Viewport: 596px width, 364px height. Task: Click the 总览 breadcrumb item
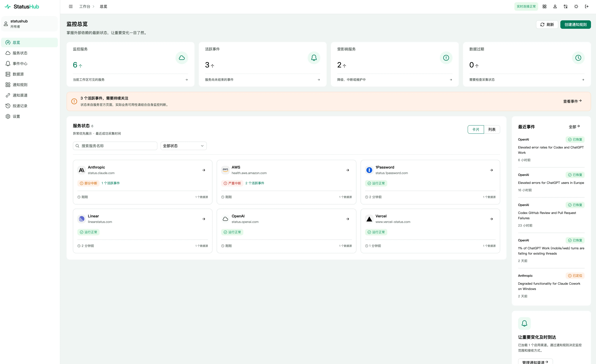(x=103, y=6)
